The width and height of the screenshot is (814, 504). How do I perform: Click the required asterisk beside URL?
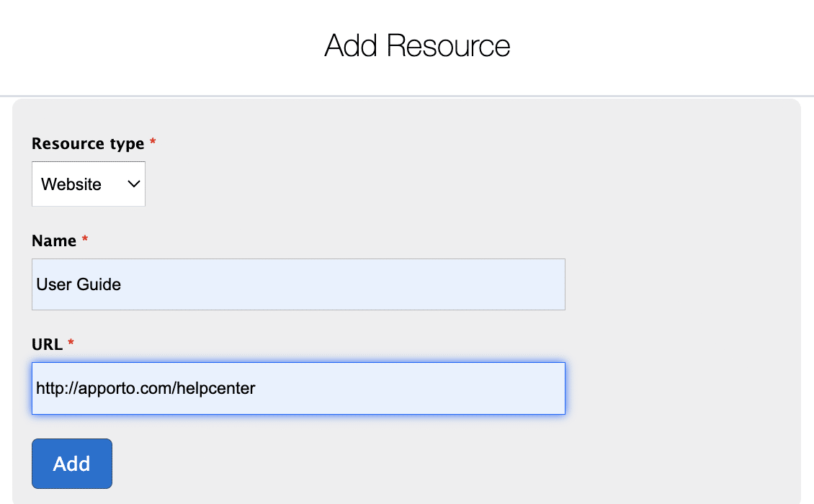71,344
